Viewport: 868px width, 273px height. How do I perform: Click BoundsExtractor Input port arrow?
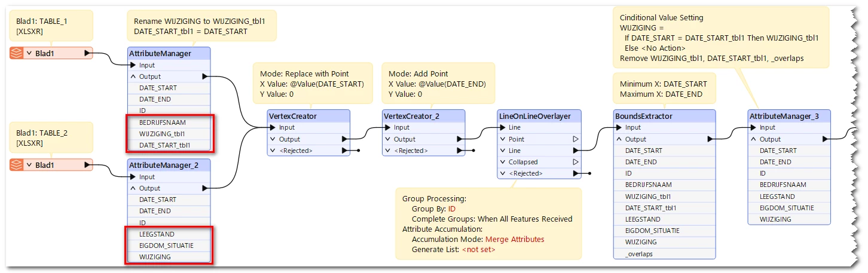coord(619,127)
